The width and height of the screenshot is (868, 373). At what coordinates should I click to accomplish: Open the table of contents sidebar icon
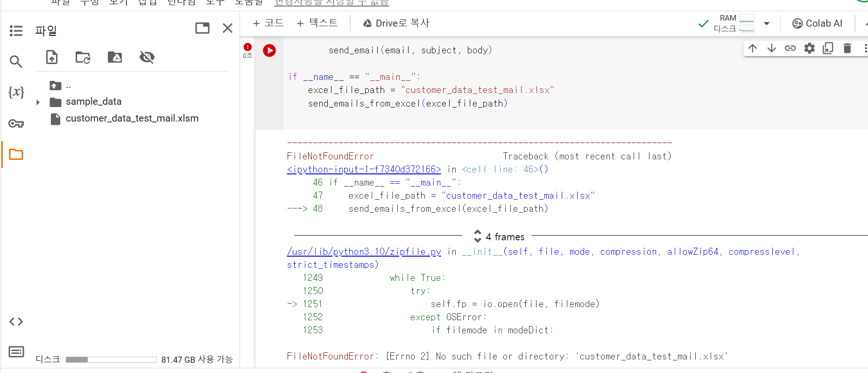(16, 31)
